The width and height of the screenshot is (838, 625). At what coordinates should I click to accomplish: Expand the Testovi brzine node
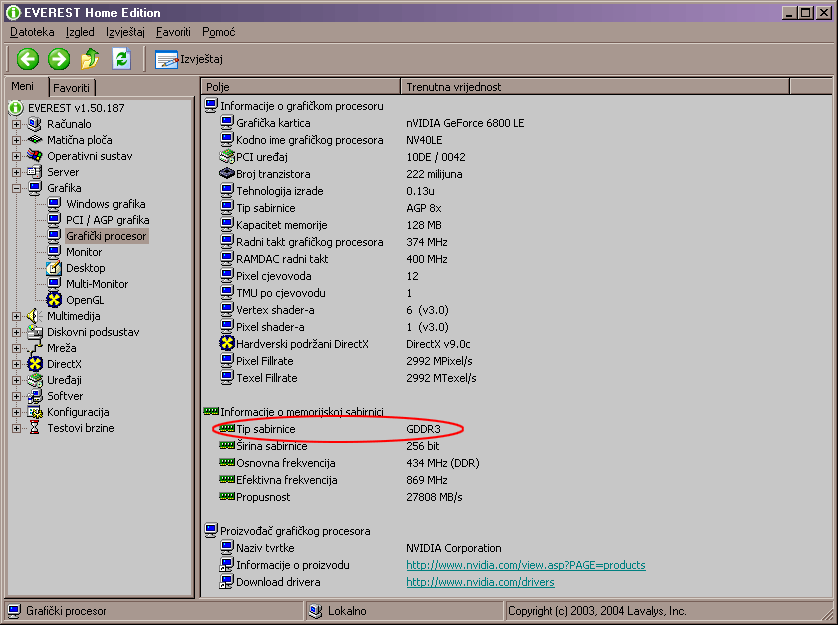click(16, 428)
